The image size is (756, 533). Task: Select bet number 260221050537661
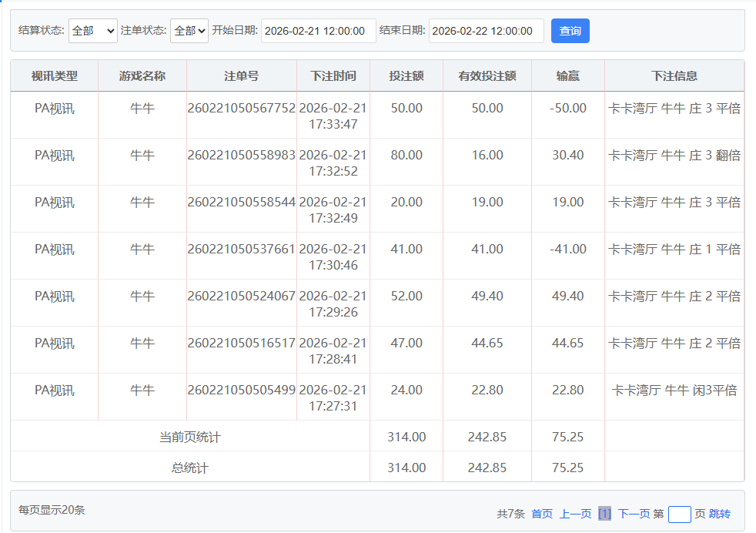[241, 250]
